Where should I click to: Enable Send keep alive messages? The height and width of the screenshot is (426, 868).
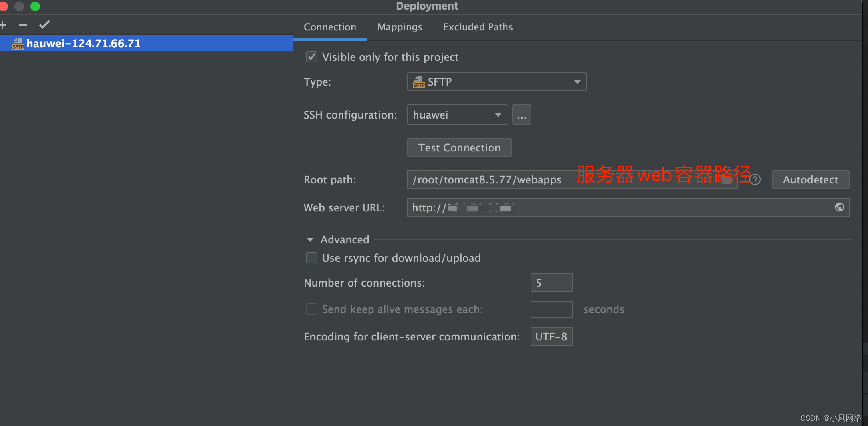pyautogui.click(x=311, y=309)
